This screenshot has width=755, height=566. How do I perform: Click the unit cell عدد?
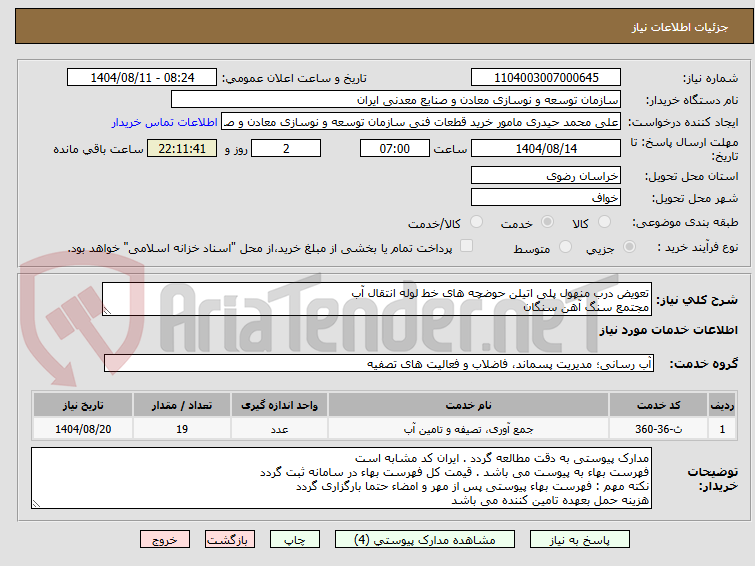[x=280, y=429]
